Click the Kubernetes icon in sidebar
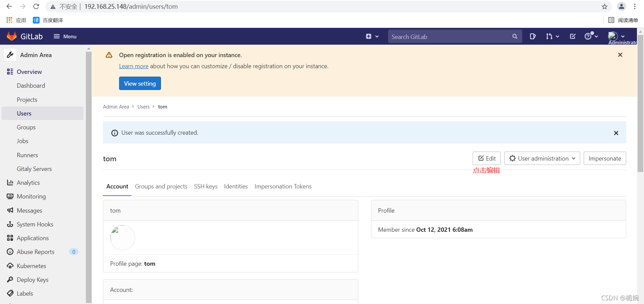 [x=10, y=266]
